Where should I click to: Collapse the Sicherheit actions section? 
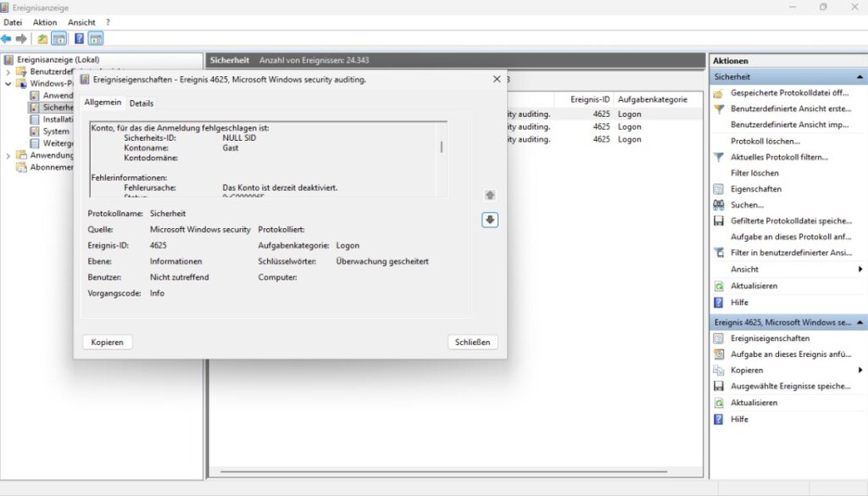point(860,77)
